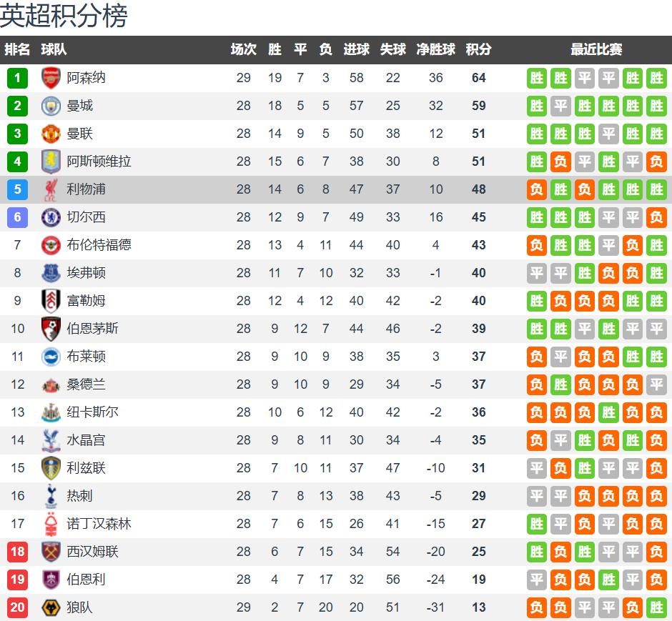The width and height of the screenshot is (672, 621).
Task: Sort table by 积分 column header
Action: 478,49
